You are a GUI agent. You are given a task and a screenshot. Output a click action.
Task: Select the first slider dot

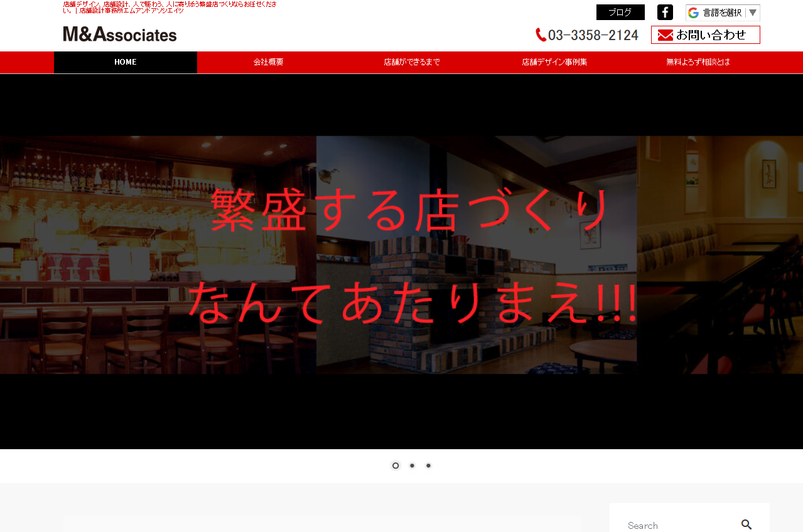396,465
